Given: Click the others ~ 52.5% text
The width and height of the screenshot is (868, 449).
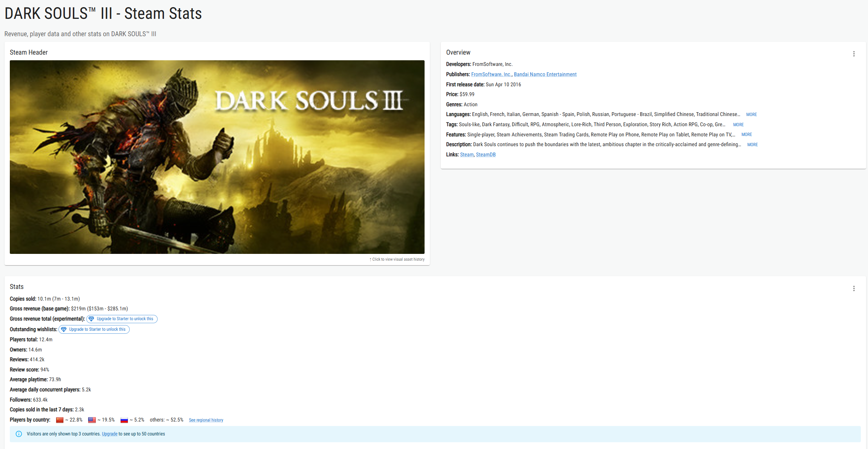Looking at the screenshot, I should [167, 420].
